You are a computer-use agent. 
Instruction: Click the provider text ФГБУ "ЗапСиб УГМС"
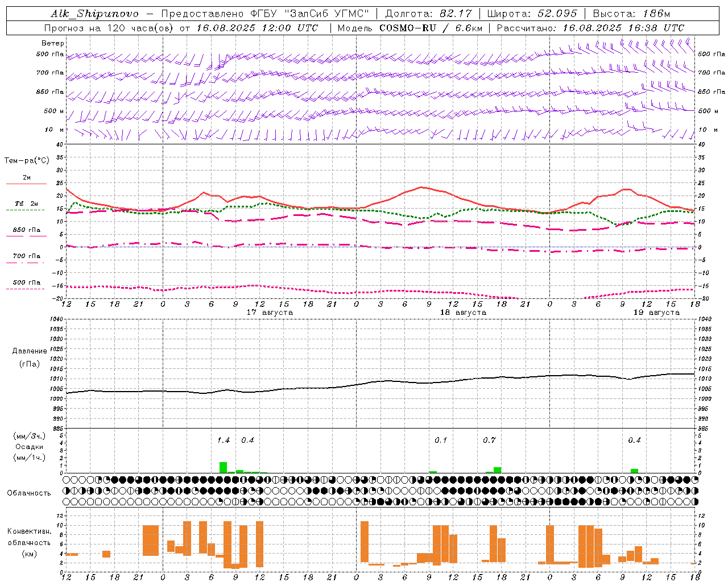(x=309, y=14)
